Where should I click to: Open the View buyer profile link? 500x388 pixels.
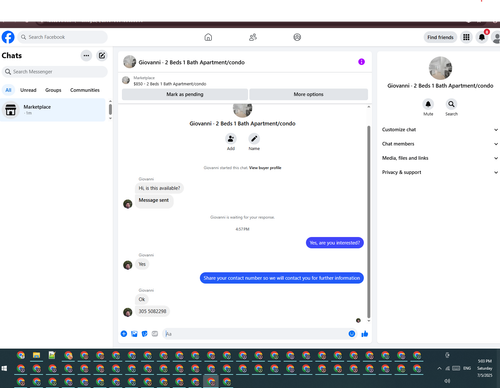(265, 168)
